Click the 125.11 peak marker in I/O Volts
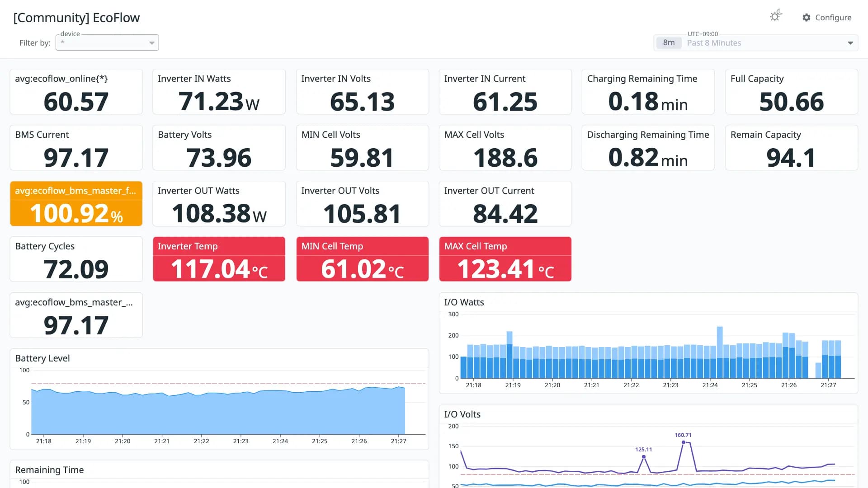The image size is (868, 488). coord(643,457)
